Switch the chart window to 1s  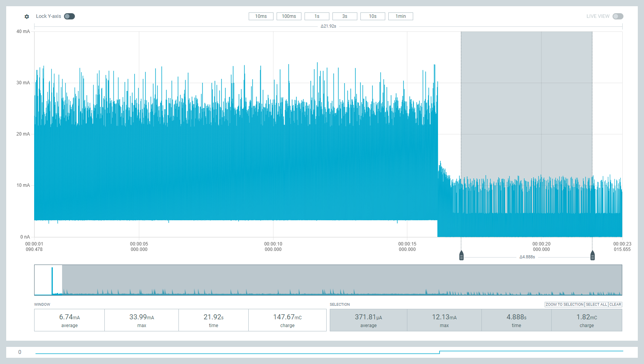317,16
